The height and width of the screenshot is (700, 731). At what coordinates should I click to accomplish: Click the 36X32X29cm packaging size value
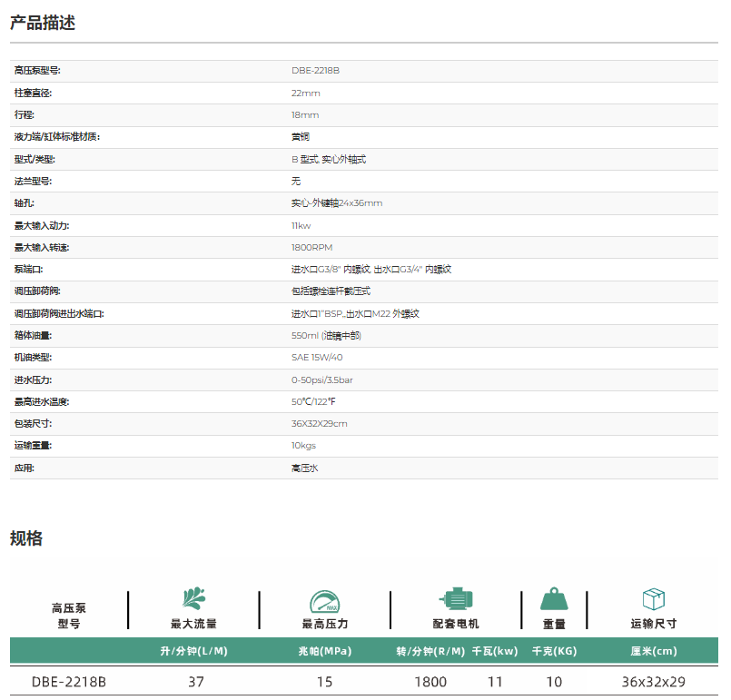point(319,424)
